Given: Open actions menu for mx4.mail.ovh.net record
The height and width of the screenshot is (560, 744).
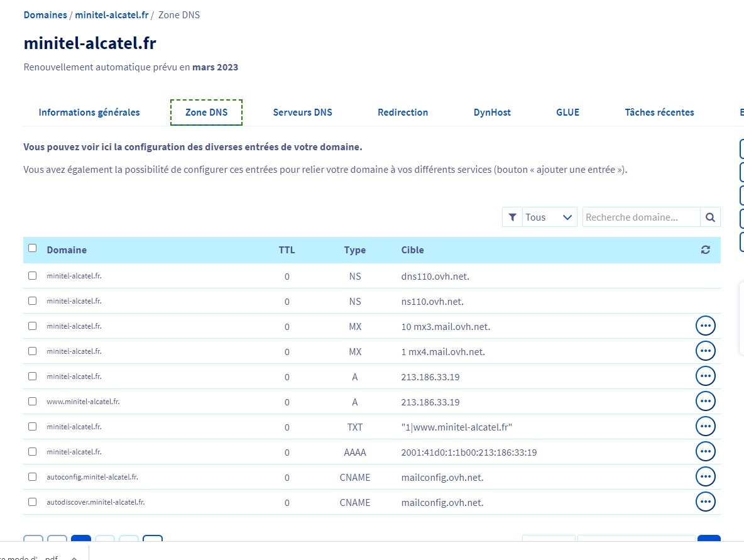Looking at the screenshot, I should pos(705,351).
